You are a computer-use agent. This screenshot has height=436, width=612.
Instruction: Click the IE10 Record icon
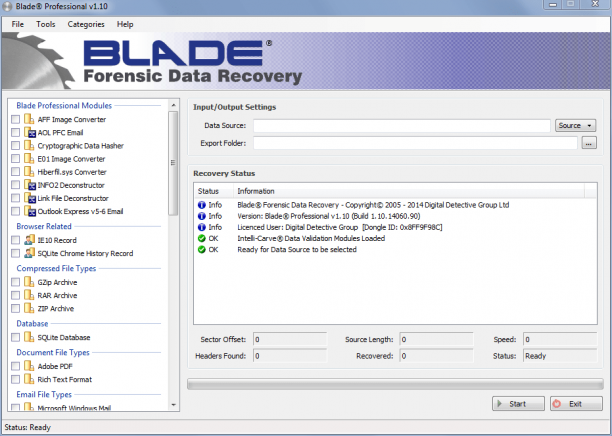tap(29, 240)
